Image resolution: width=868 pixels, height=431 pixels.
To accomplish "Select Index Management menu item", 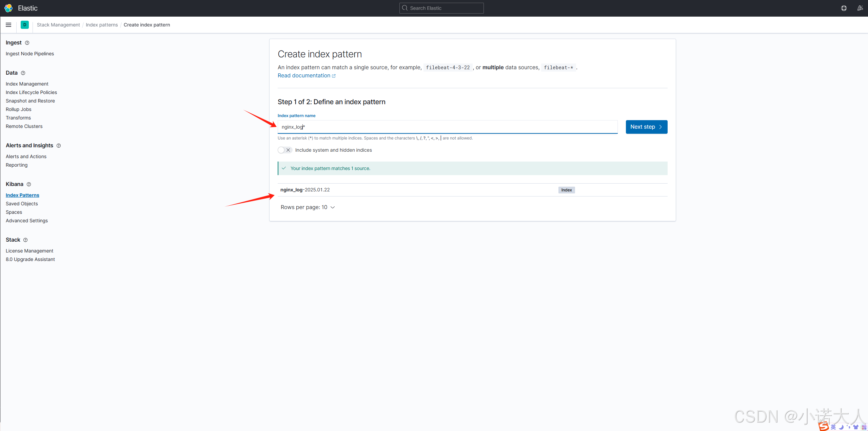I will 26,83.
